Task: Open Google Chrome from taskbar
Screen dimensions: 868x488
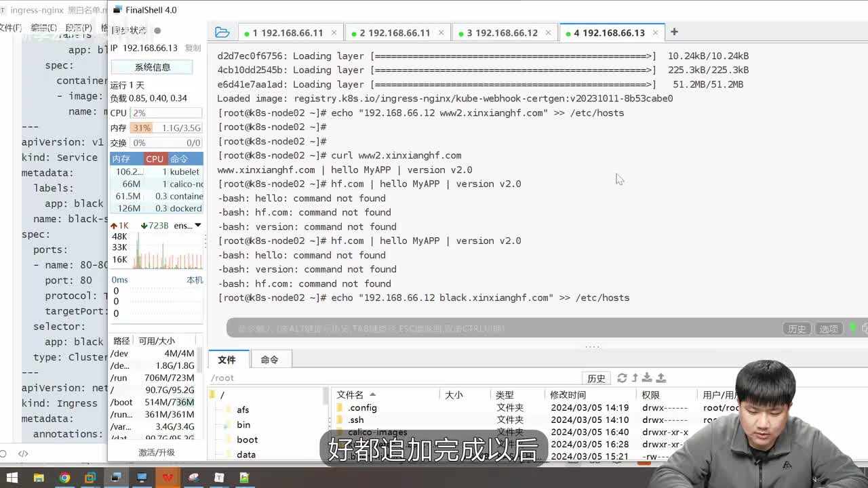Action: point(64,478)
